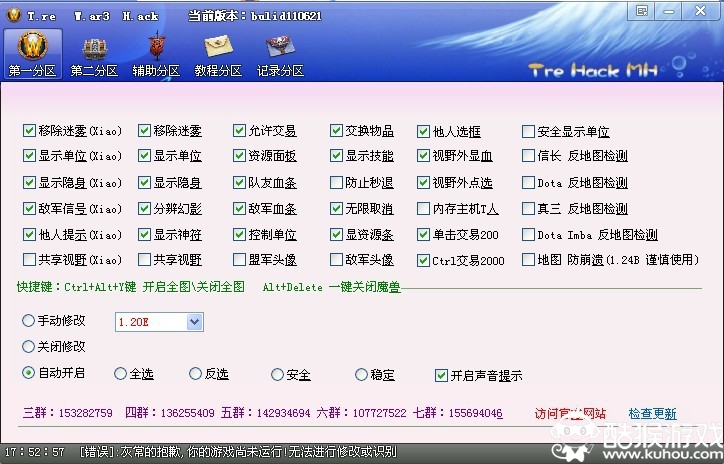Click the 1.20E version combo box field
Image resolution: width=724 pixels, height=464 pixels.
[x=159, y=322]
